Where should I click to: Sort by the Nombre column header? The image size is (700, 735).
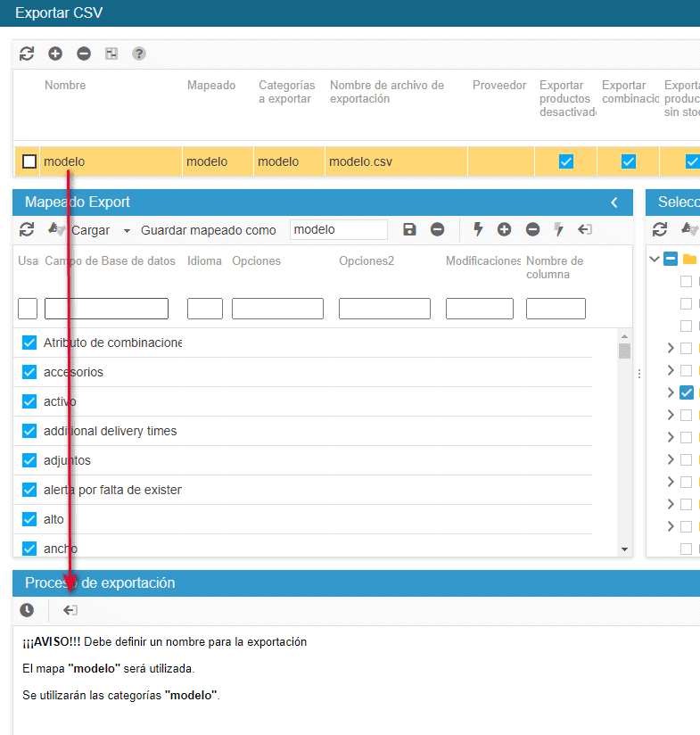[65, 86]
